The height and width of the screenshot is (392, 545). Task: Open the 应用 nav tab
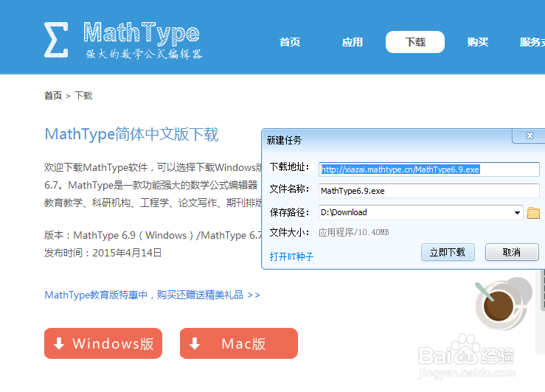[x=353, y=42]
